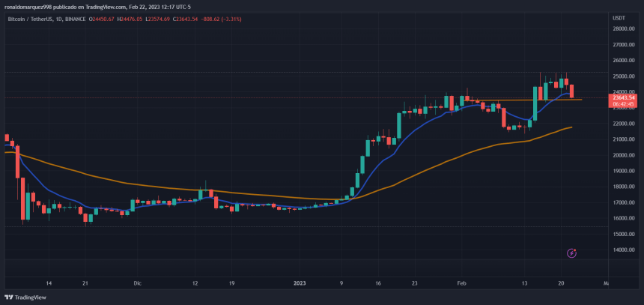The width and height of the screenshot is (644, 305).
Task: Click the 18000.00 price axis label
Action: point(624,187)
